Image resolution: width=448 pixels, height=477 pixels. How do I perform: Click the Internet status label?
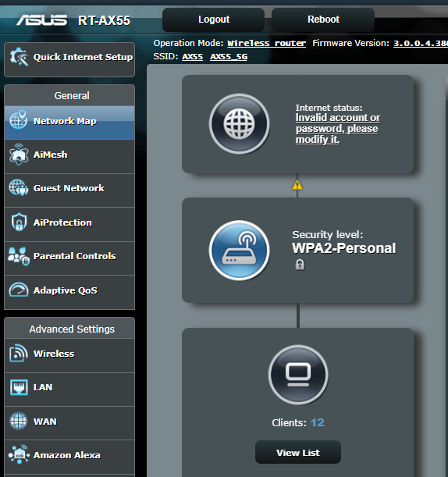(x=329, y=108)
